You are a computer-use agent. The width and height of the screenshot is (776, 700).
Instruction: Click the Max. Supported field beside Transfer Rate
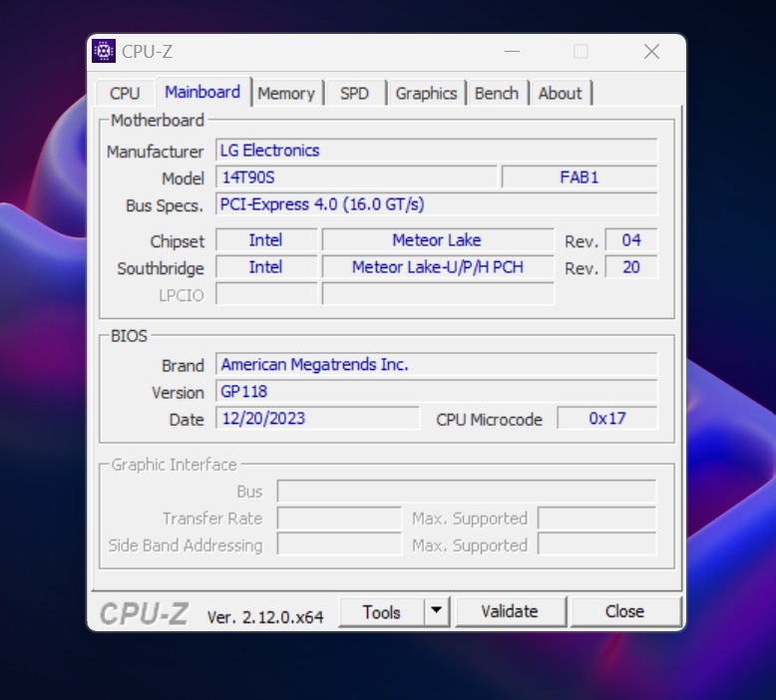[x=597, y=519]
